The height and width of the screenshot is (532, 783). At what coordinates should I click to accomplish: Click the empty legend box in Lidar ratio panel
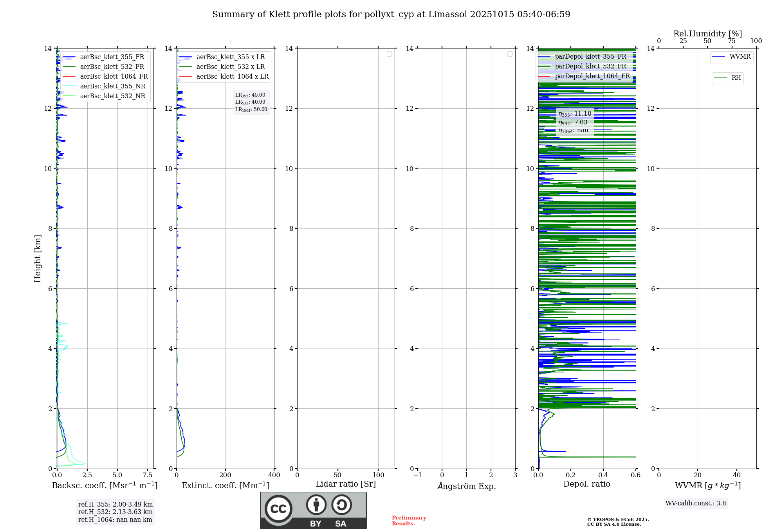tap(389, 54)
